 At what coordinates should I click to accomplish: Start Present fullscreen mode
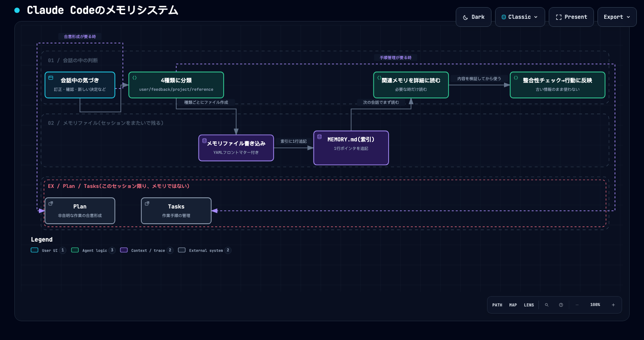click(571, 17)
